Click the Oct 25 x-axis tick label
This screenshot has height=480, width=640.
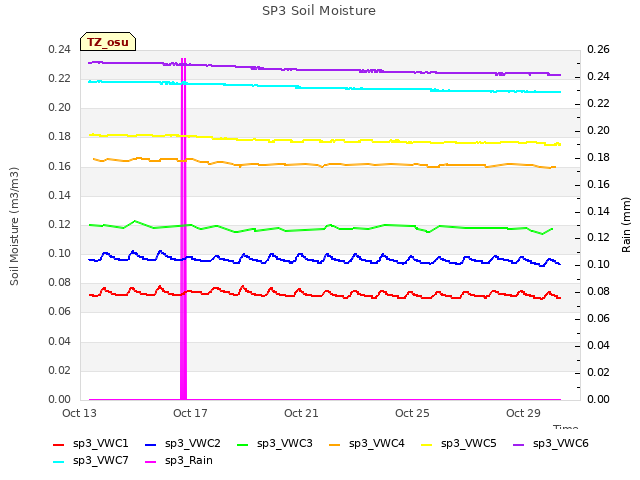412,413
